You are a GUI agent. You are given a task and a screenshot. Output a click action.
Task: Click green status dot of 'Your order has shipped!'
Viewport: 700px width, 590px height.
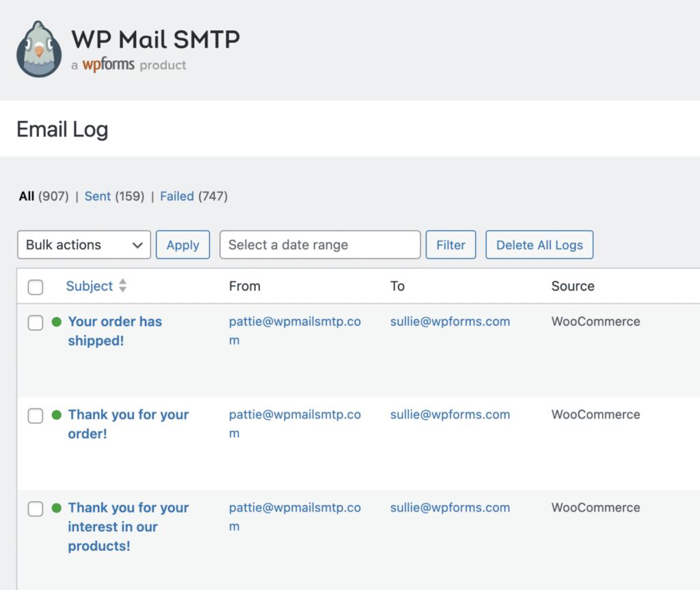pyautogui.click(x=56, y=321)
